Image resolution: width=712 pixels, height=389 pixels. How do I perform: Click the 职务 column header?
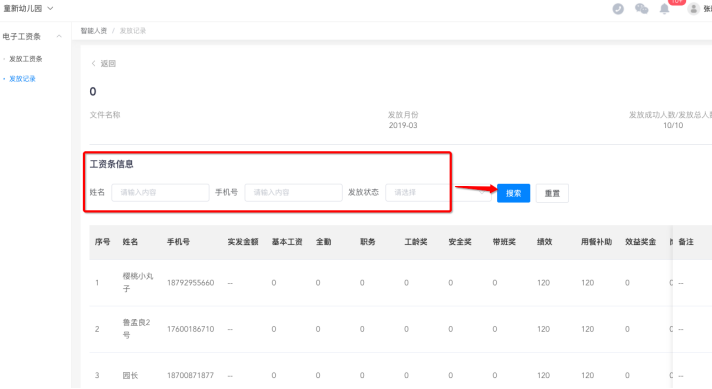pos(368,242)
